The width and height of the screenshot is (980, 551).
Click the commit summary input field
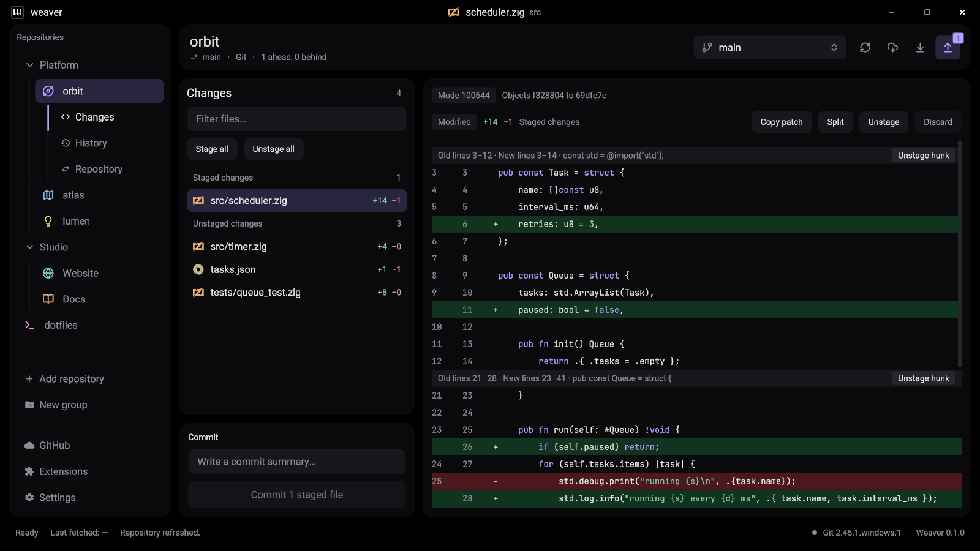coord(297,462)
